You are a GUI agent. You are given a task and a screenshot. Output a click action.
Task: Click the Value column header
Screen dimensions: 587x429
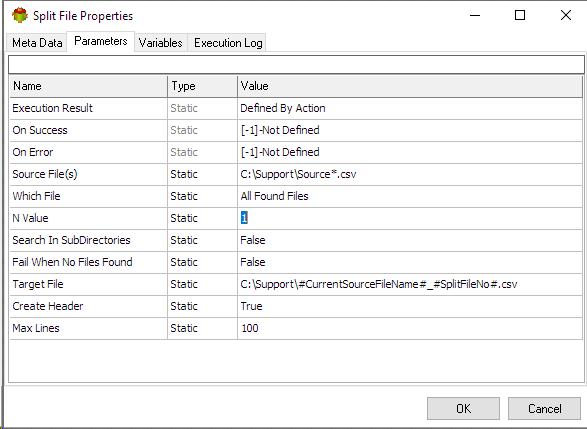pyautogui.click(x=410, y=86)
